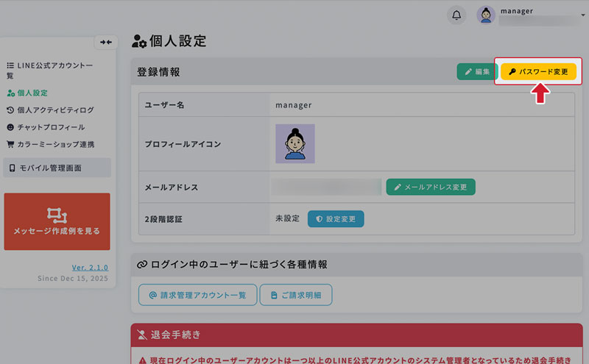Open 請求管理アカウント一覧

pyautogui.click(x=197, y=295)
